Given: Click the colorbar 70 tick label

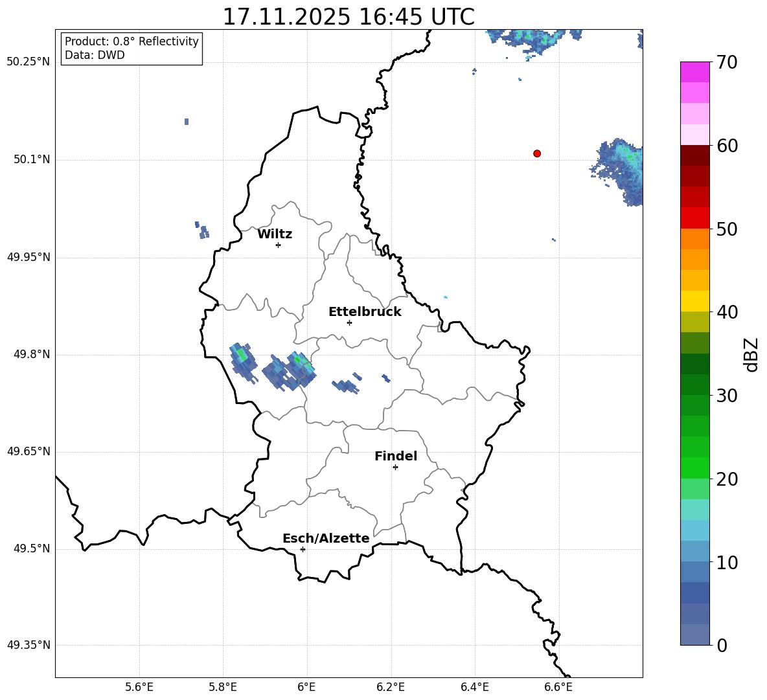Looking at the screenshot, I should tap(727, 62).
